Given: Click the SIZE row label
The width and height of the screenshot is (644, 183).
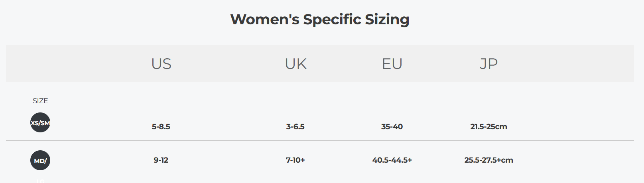Looking at the screenshot, I should [40, 101].
